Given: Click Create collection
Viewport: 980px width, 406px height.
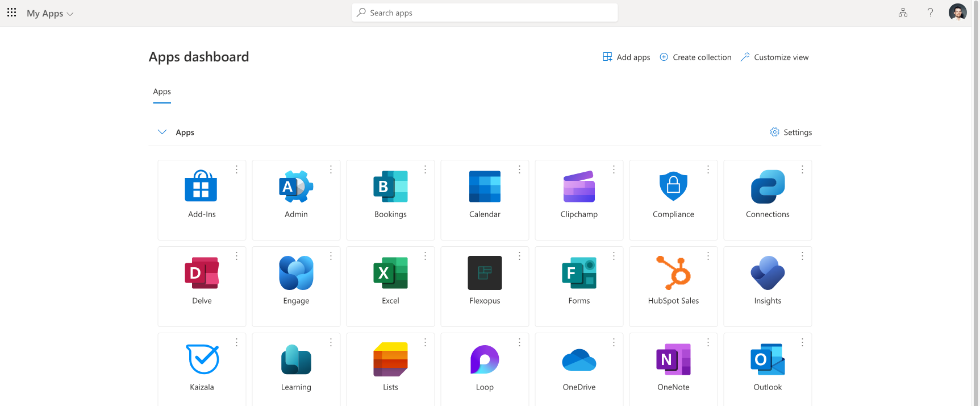Looking at the screenshot, I should [x=695, y=57].
